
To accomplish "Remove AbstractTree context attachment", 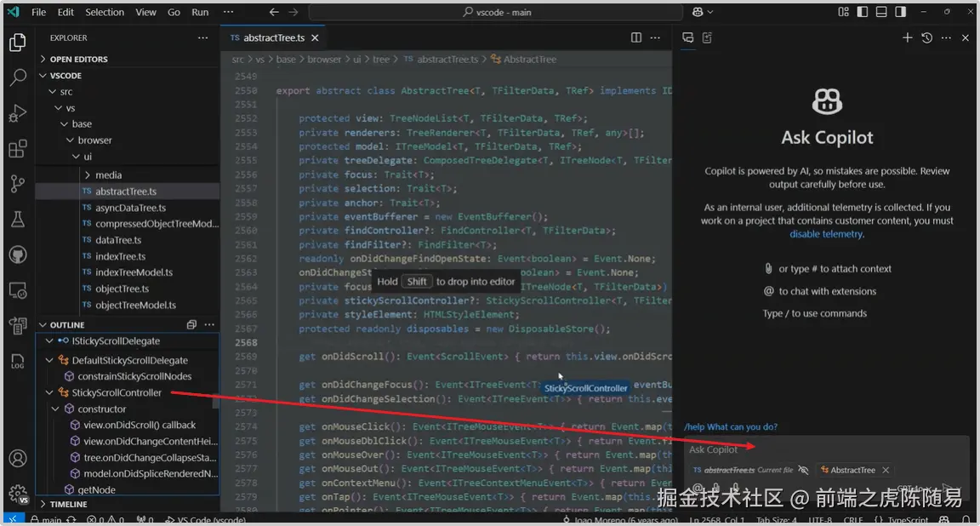I will point(886,470).
